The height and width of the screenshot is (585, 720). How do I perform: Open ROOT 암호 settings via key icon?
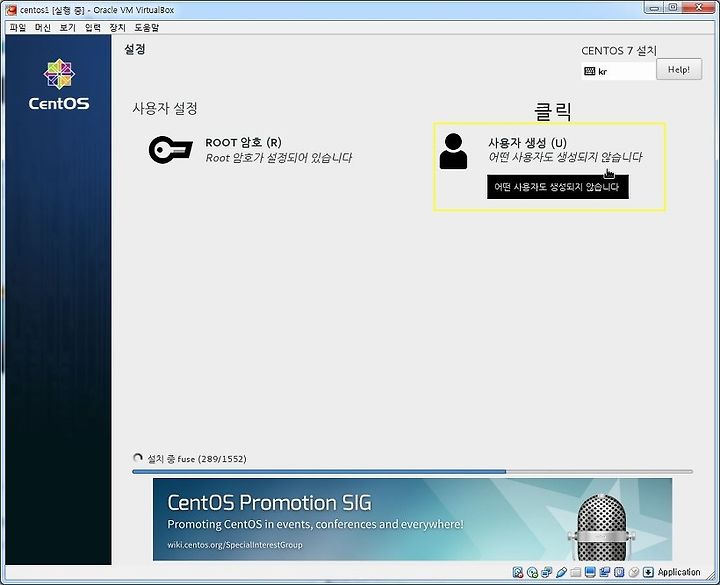click(170, 150)
